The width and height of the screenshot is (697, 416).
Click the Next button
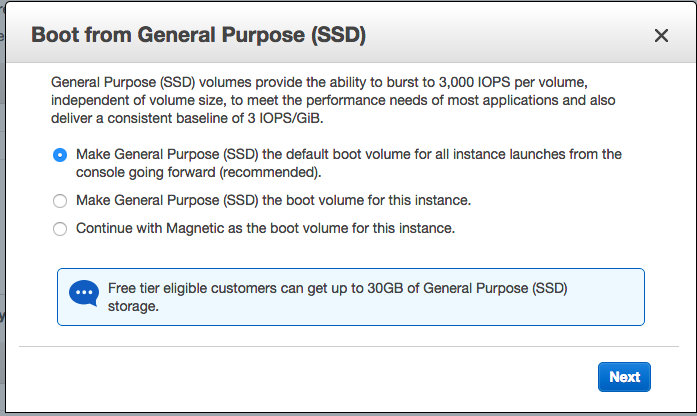624,377
